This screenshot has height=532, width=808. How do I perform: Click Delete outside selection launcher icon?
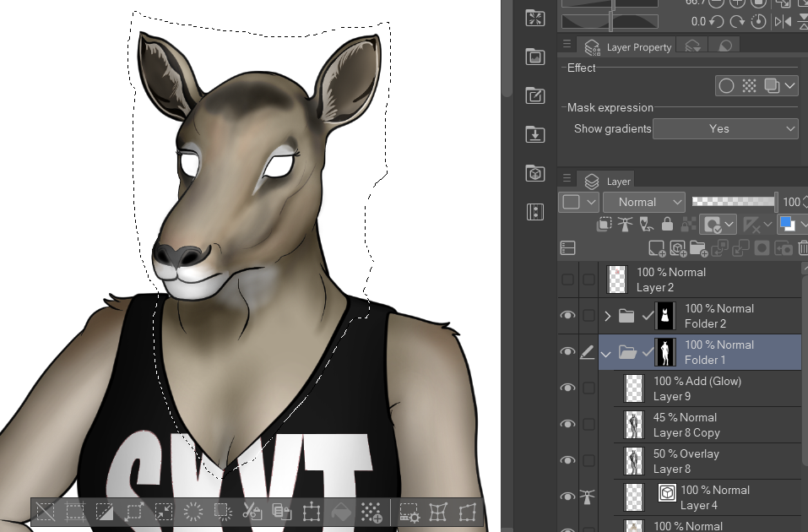coord(223,512)
